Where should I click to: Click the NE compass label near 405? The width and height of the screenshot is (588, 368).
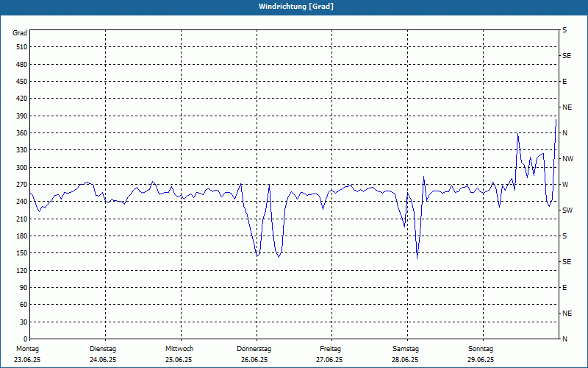[567, 107]
